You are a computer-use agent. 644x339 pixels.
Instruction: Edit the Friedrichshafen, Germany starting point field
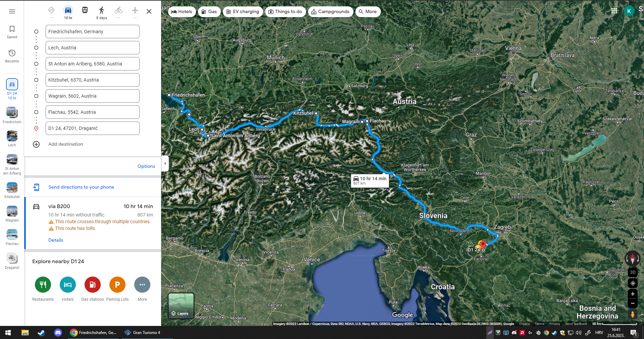pyautogui.click(x=93, y=32)
